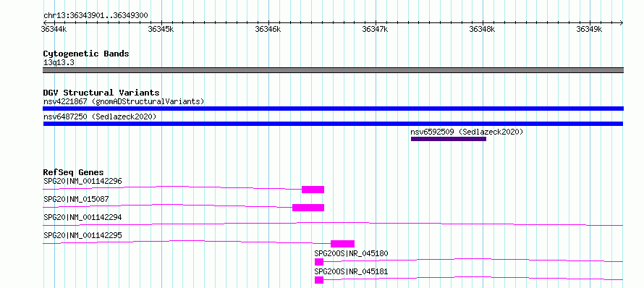Click the 36345k ruler tick label

tap(161, 29)
